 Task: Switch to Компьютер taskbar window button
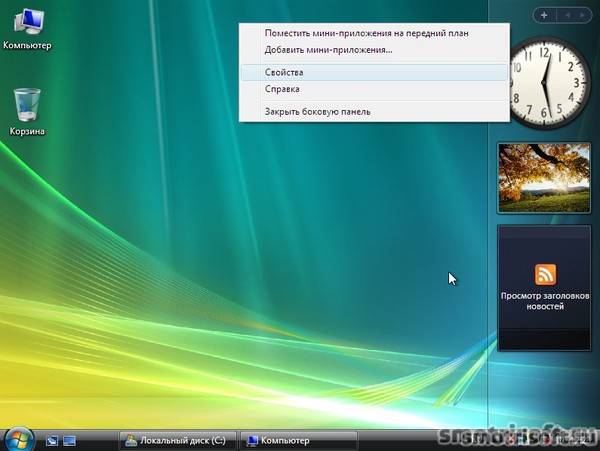pos(298,440)
